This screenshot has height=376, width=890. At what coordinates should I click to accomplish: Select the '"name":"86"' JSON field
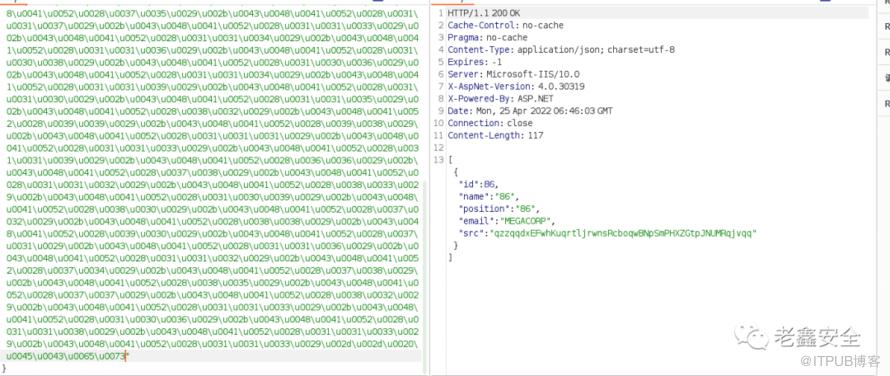point(488,197)
